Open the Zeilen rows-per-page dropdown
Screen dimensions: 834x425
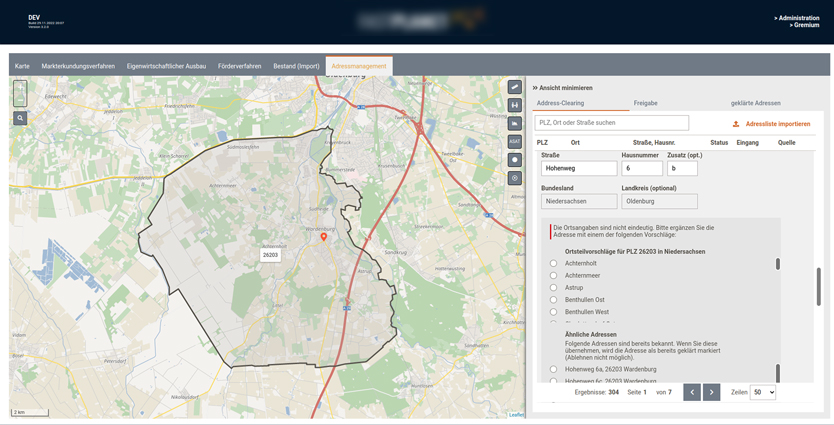point(763,392)
